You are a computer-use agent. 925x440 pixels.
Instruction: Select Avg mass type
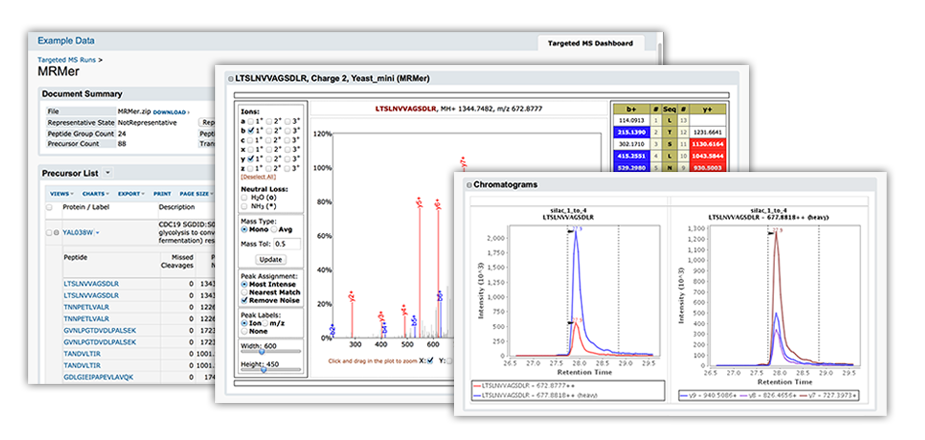tap(274, 229)
